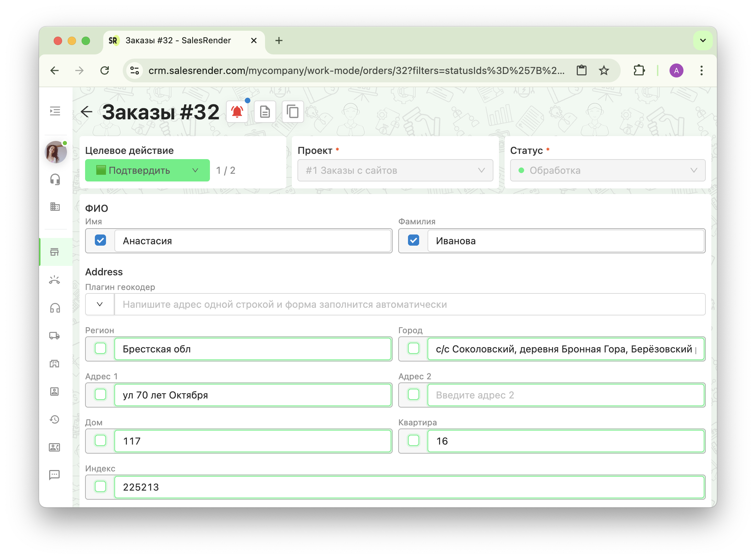Click the clipboard icon in address bar
The image size is (756, 559).
582,70
